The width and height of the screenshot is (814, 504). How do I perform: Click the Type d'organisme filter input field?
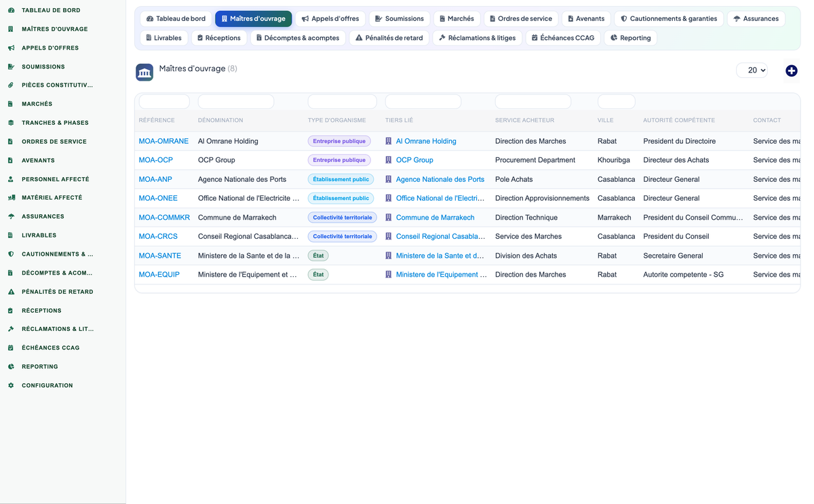click(x=343, y=102)
